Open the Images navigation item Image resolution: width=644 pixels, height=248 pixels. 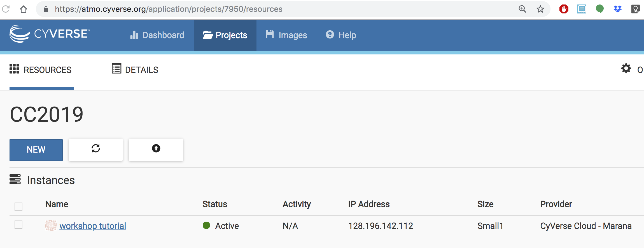coord(286,35)
